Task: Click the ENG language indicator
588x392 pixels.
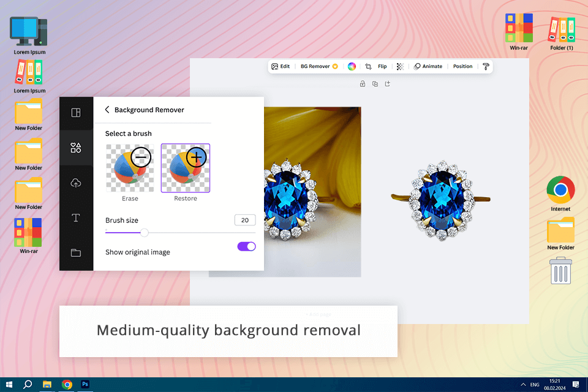Action: coord(535,385)
